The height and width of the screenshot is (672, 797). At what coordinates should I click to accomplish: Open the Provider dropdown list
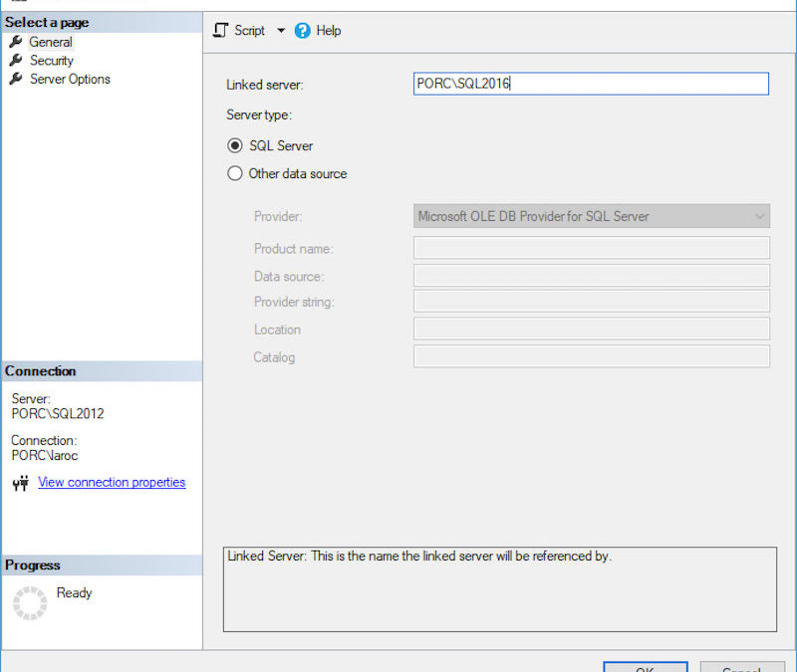(591, 216)
